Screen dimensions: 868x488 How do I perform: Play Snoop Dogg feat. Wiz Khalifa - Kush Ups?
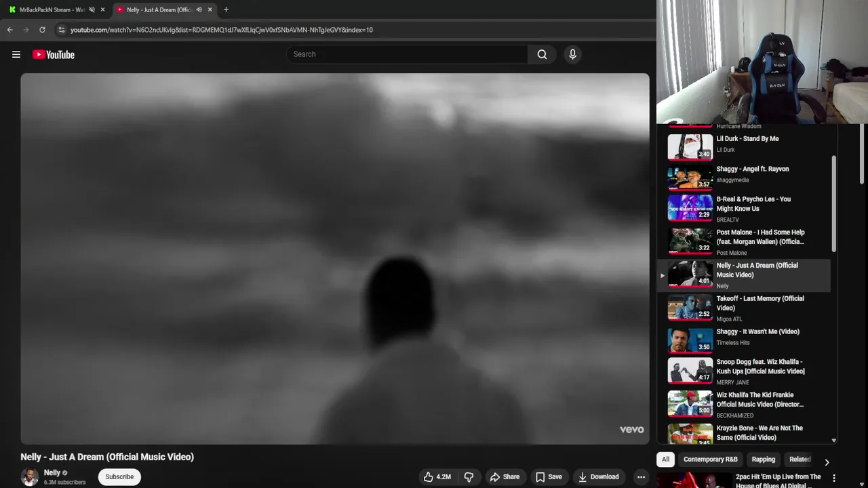(761, 367)
